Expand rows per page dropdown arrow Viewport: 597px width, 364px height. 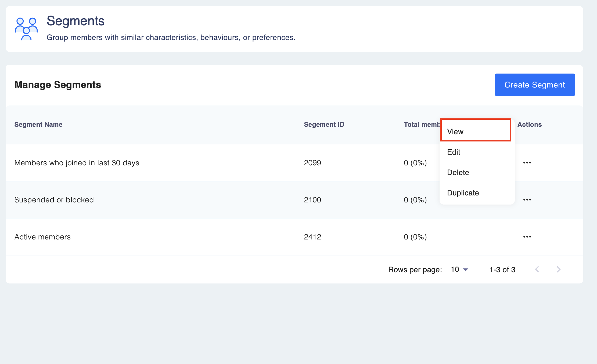pyautogui.click(x=466, y=270)
